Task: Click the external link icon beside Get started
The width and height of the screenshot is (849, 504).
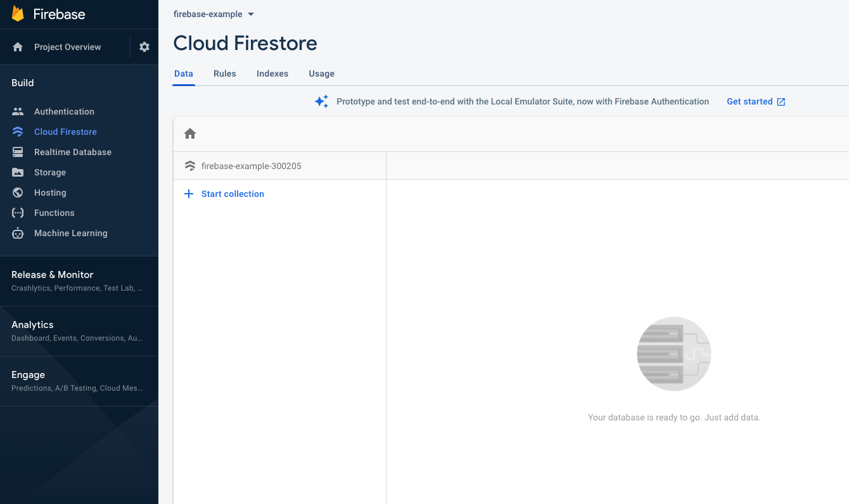Action: coord(781,102)
